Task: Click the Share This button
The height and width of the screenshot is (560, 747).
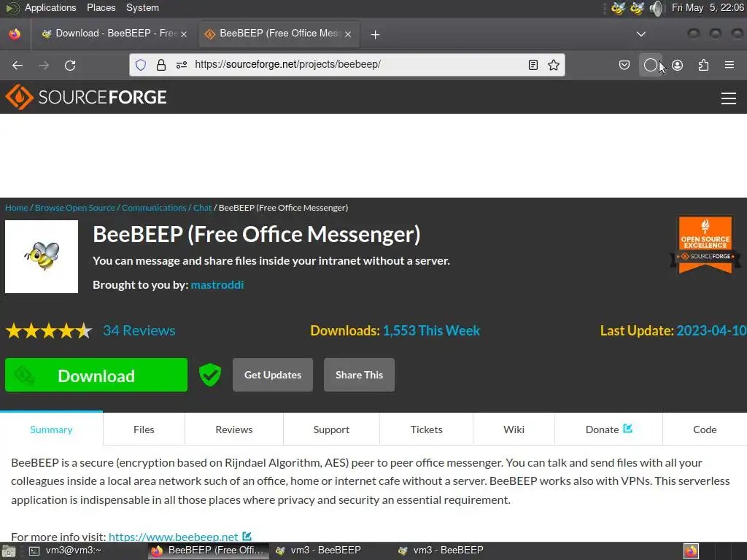Action: click(359, 375)
